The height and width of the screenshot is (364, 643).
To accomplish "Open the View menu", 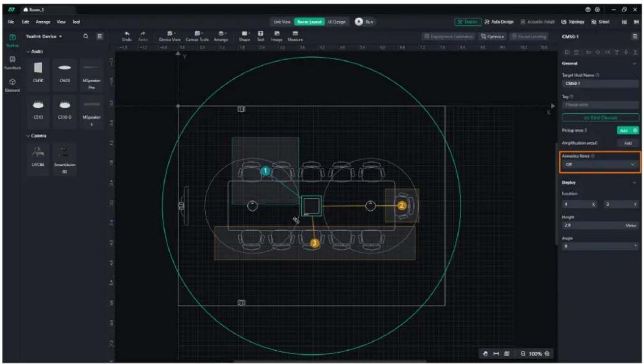I will click(61, 22).
